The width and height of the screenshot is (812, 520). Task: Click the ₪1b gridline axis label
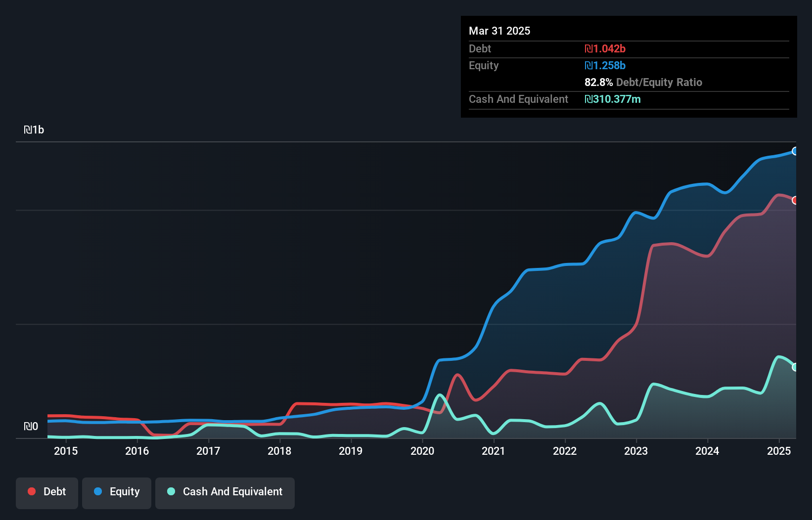click(x=34, y=130)
